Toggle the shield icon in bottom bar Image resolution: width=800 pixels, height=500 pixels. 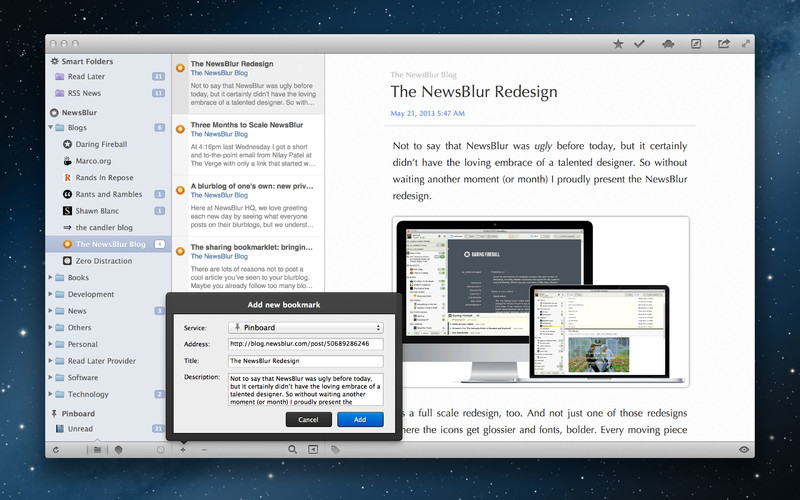pyautogui.click(x=118, y=450)
